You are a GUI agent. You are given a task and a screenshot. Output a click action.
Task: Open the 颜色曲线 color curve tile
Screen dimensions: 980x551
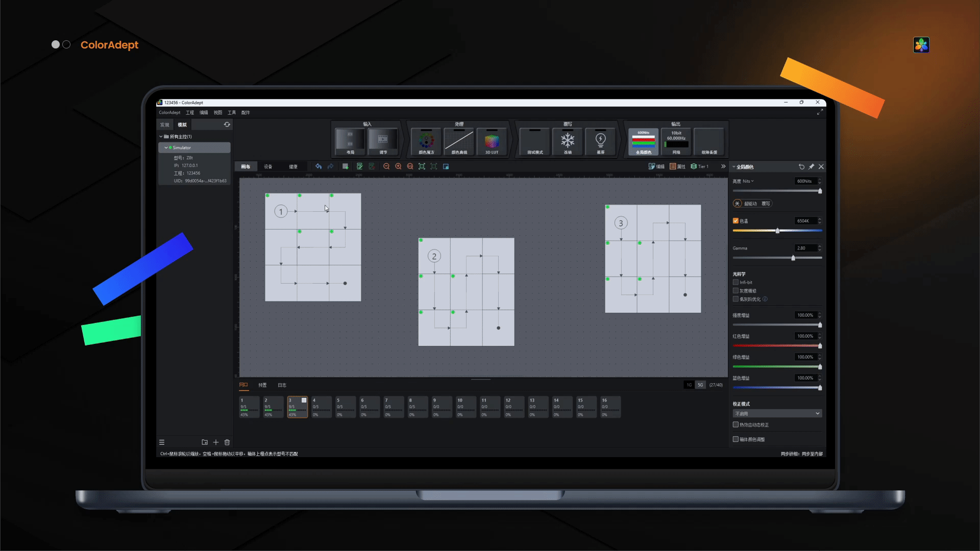[x=459, y=141]
